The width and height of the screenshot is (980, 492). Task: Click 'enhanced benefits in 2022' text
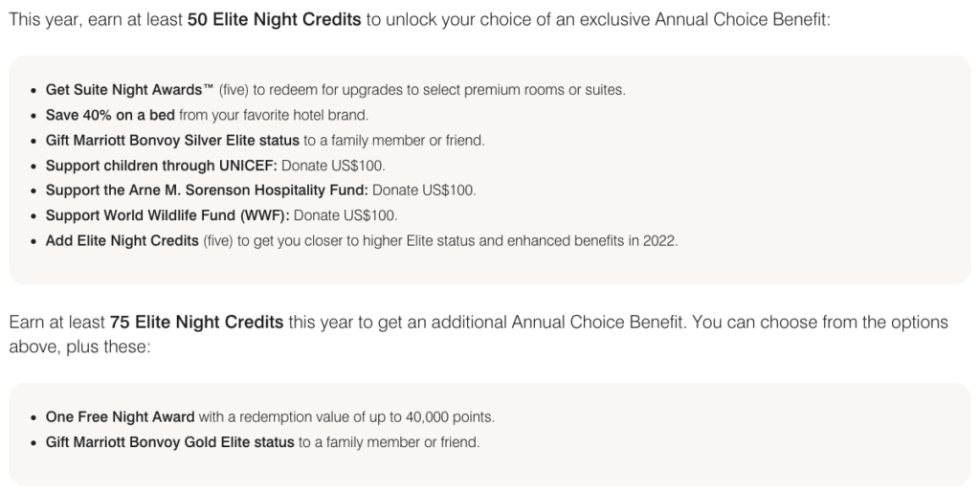click(592, 240)
